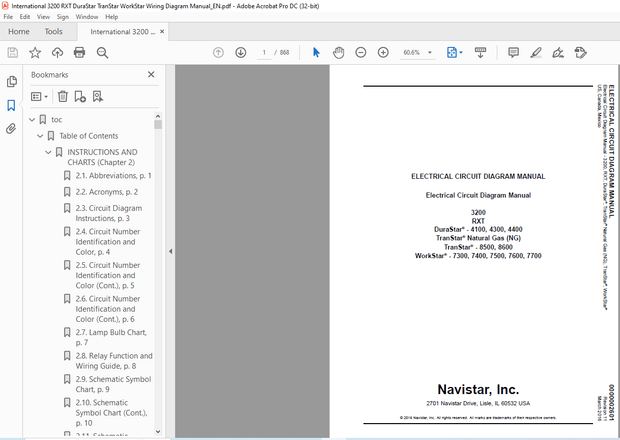Activate the Hand pan tool
The height and width of the screenshot is (440, 620).
[x=338, y=53]
